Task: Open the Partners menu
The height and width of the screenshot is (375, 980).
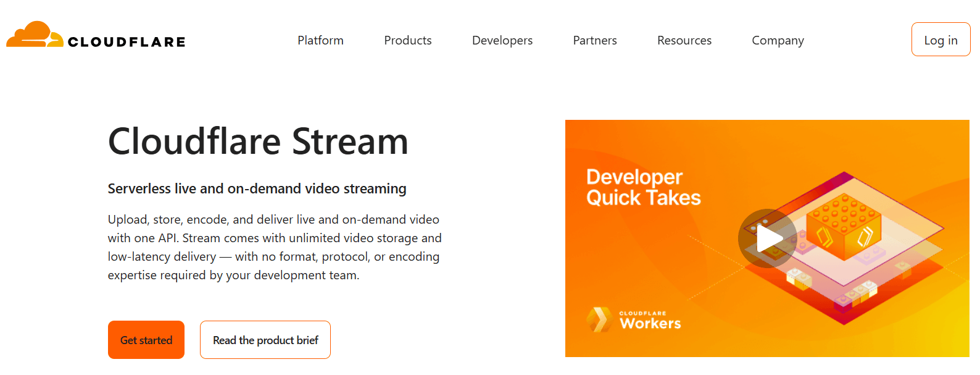Action: [595, 40]
